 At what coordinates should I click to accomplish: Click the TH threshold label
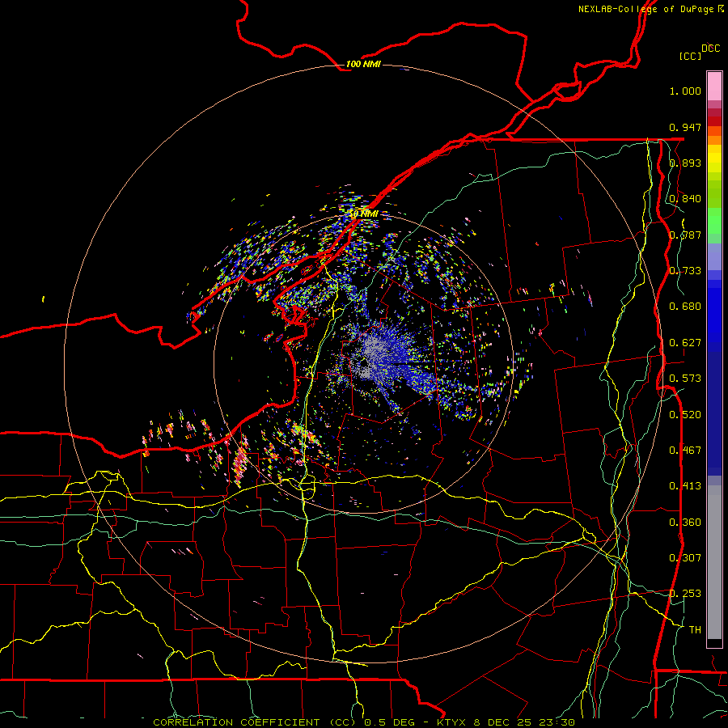tap(695, 630)
